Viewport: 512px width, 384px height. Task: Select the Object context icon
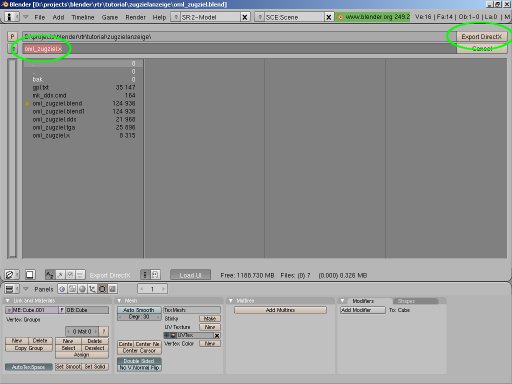pos(92,289)
